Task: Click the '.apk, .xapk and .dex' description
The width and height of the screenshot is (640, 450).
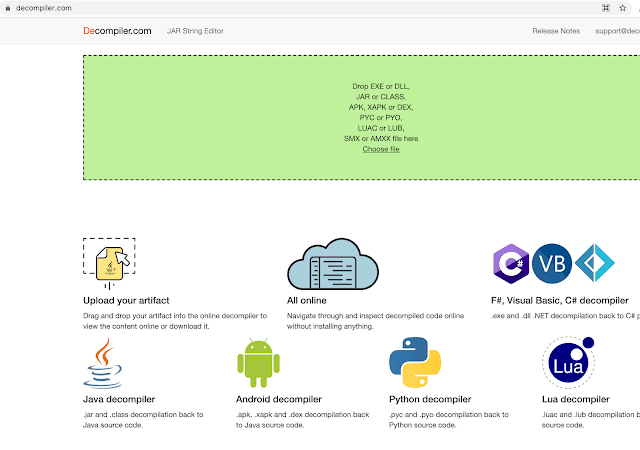Action: [x=302, y=420]
